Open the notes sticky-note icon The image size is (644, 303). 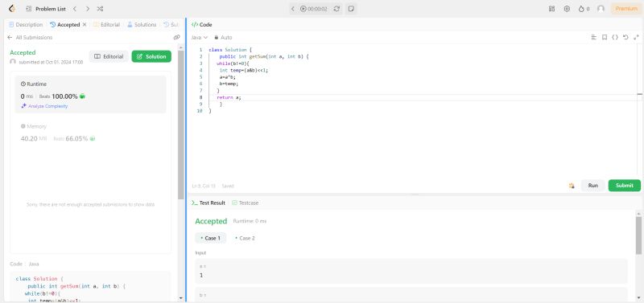click(351, 9)
